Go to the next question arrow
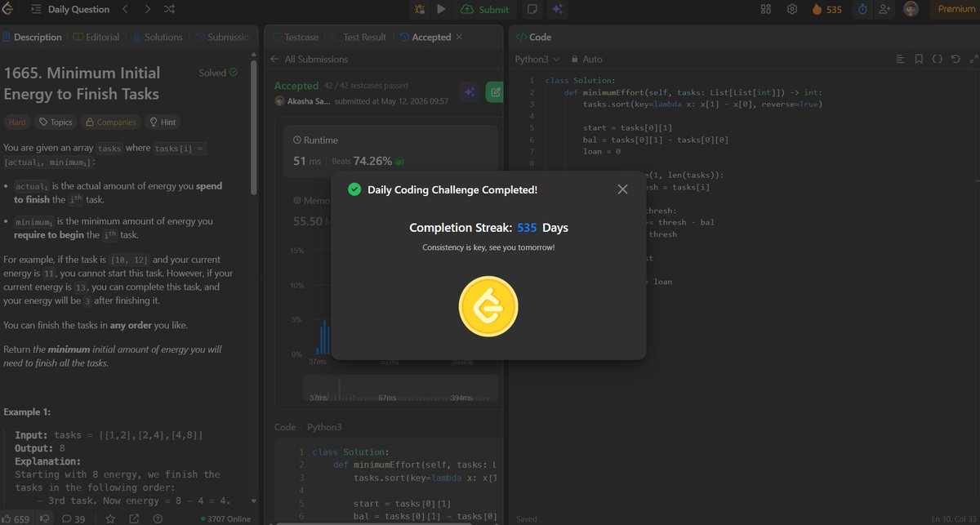The image size is (980, 525). click(147, 9)
